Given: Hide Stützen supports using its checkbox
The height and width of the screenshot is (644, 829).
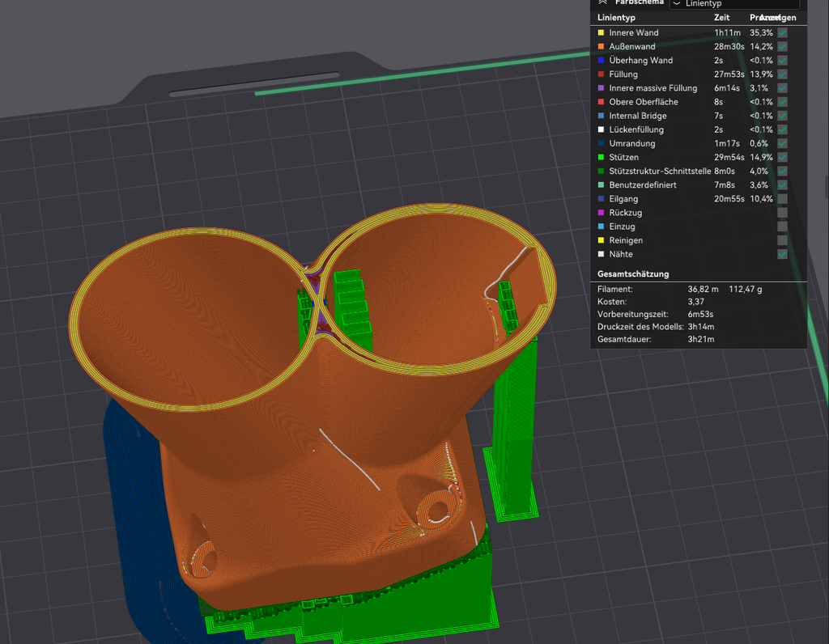Looking at the screenshot, I should tap(783, 157).
